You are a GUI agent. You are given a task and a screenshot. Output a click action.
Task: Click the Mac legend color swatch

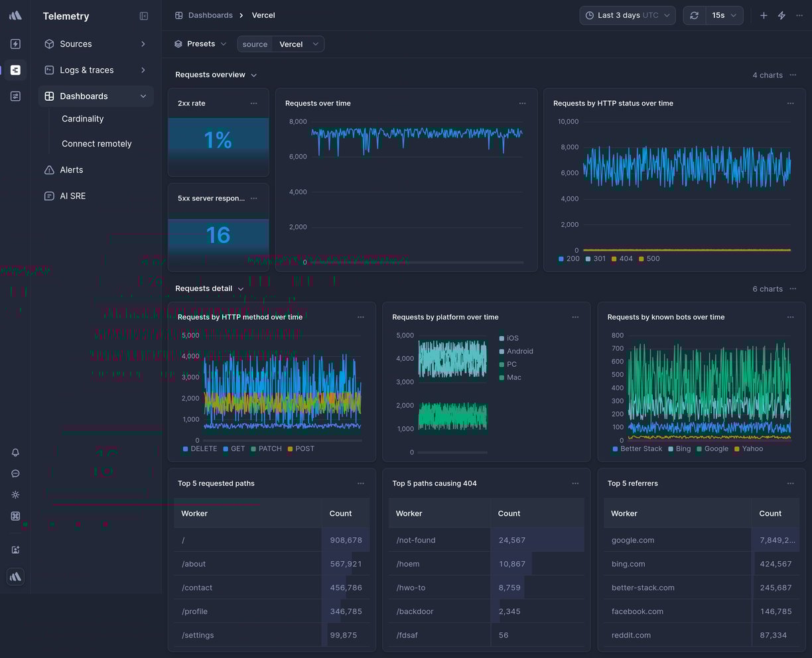click(x=502, y=377)
